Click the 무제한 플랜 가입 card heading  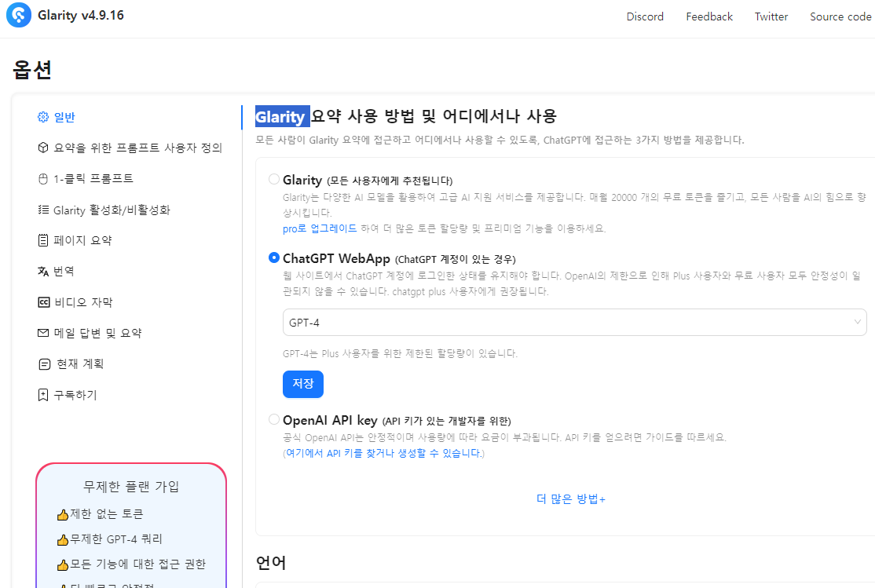pyautogui.click(x=131, y=487)
